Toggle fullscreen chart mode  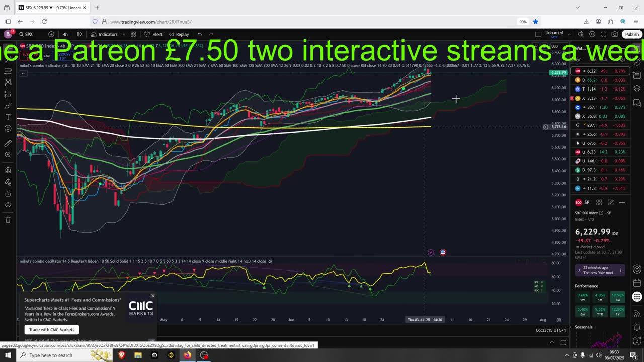click(x=603, y=34)
